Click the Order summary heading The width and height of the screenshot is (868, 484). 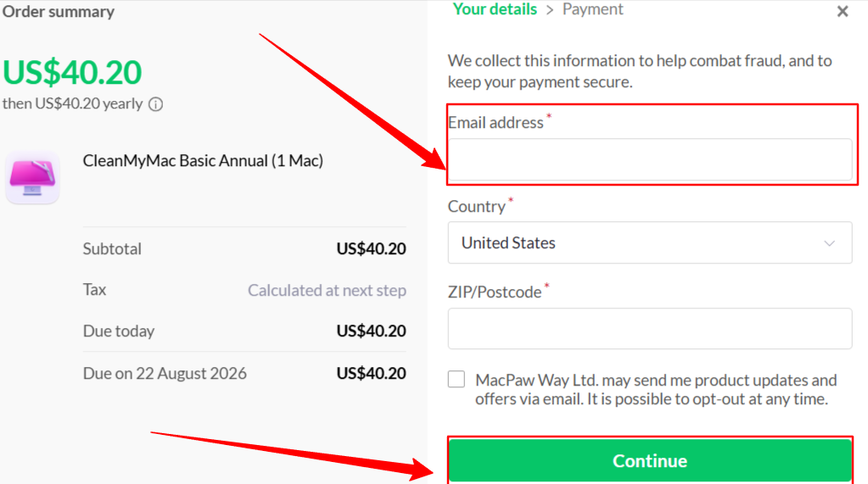[x=59, y=11]
